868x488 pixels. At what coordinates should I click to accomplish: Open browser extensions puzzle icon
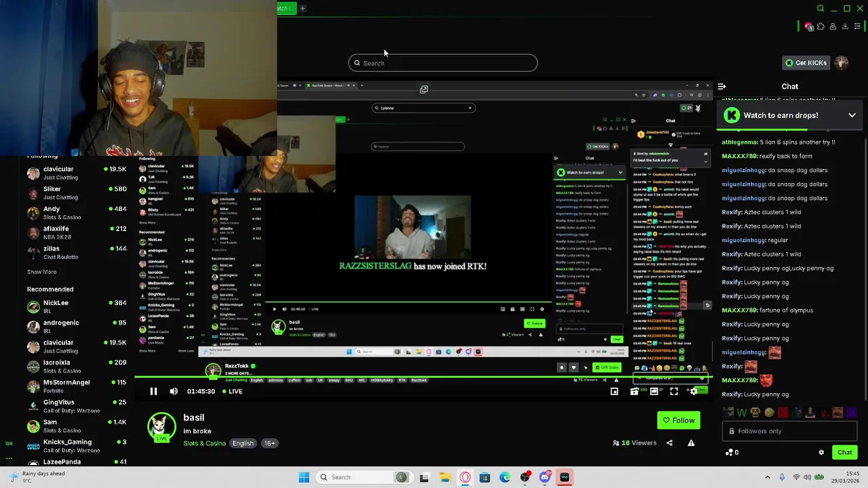point(821,26)
